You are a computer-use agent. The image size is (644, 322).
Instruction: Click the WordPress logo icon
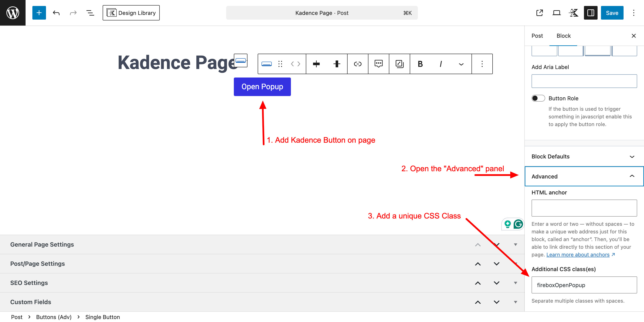[x=13, y=13]
